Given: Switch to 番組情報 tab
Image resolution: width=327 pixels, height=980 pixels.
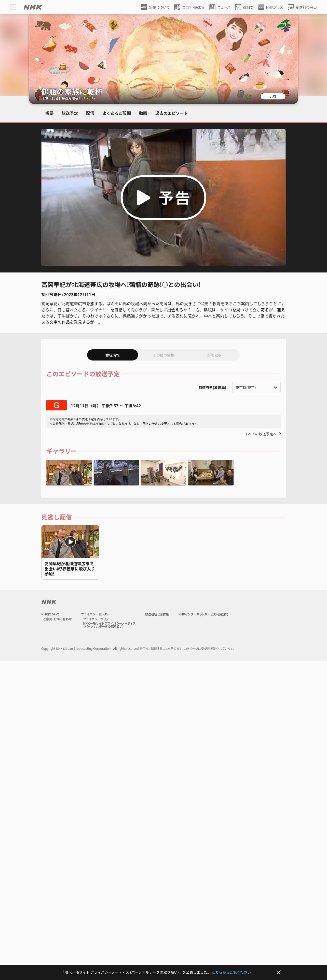Looking at the screenshot, I should coord(113,355).
